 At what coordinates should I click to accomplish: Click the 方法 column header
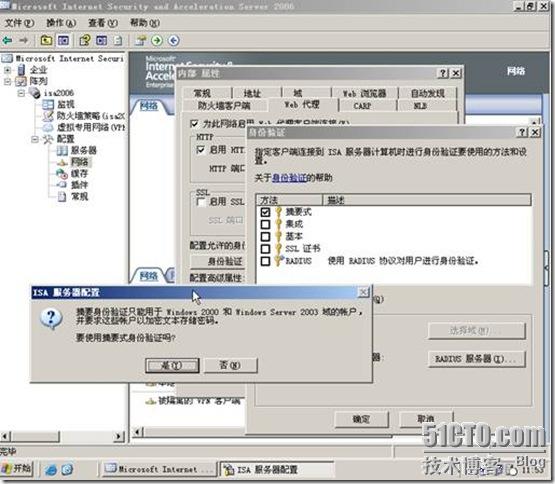pyautogui.click(x=289, y=200)
